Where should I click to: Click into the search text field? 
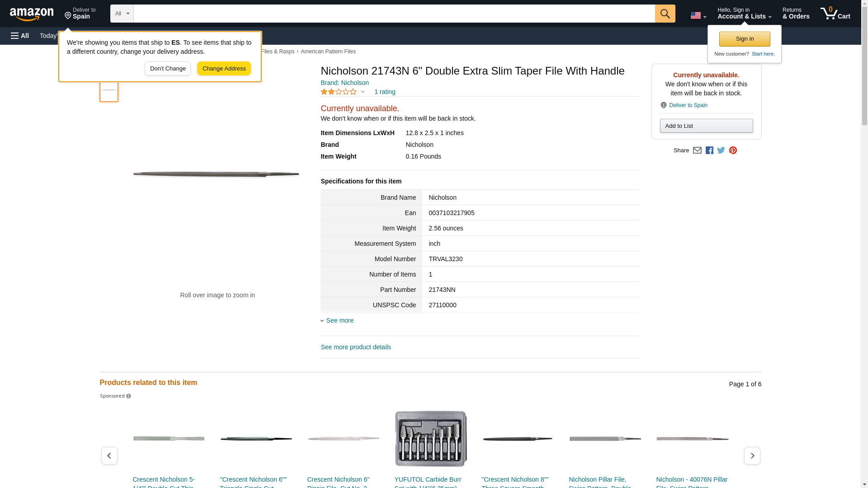[x=393, y=14]
